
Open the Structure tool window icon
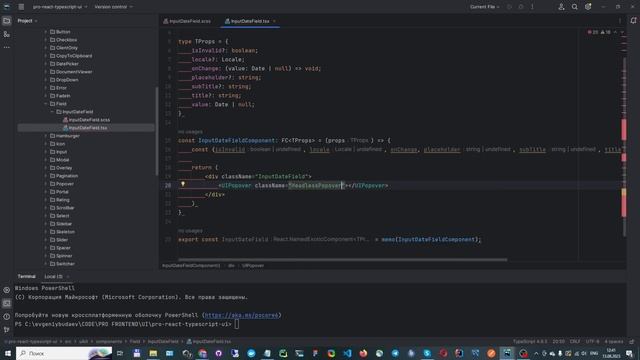(x=7, y=34)
